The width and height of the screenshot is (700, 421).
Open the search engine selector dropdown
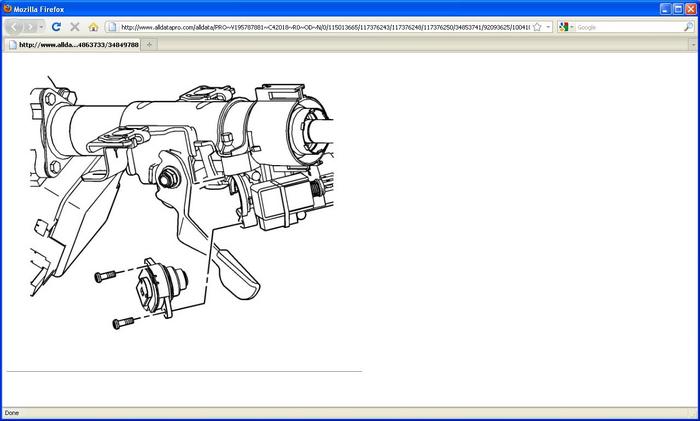pos(566,27)
